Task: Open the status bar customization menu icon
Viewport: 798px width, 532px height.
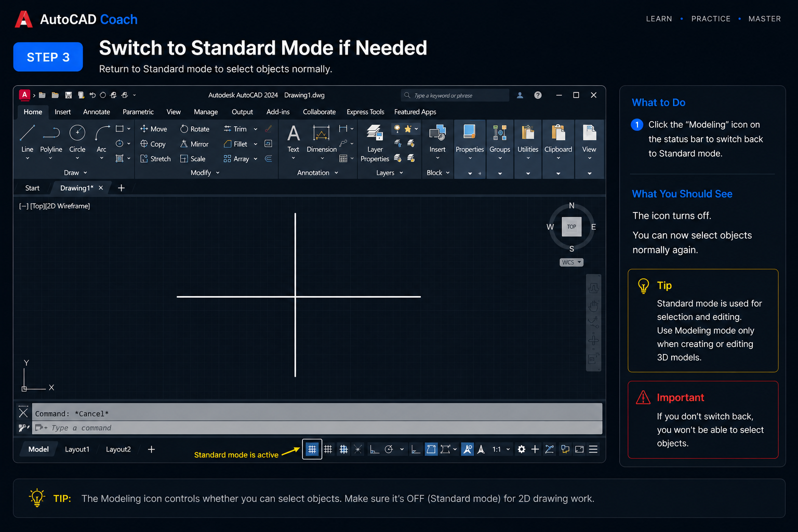Action: coord(593,449)
